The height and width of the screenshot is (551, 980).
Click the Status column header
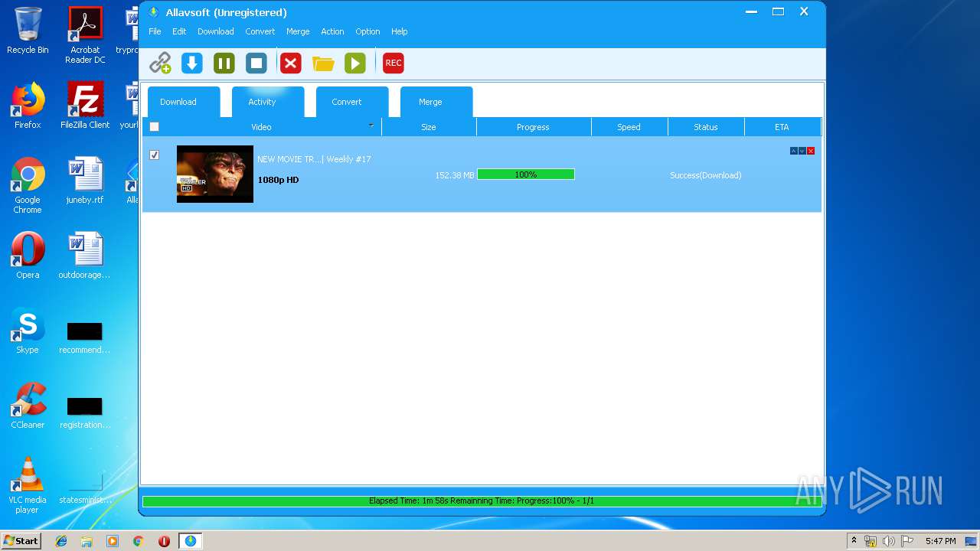coord(706,127)
